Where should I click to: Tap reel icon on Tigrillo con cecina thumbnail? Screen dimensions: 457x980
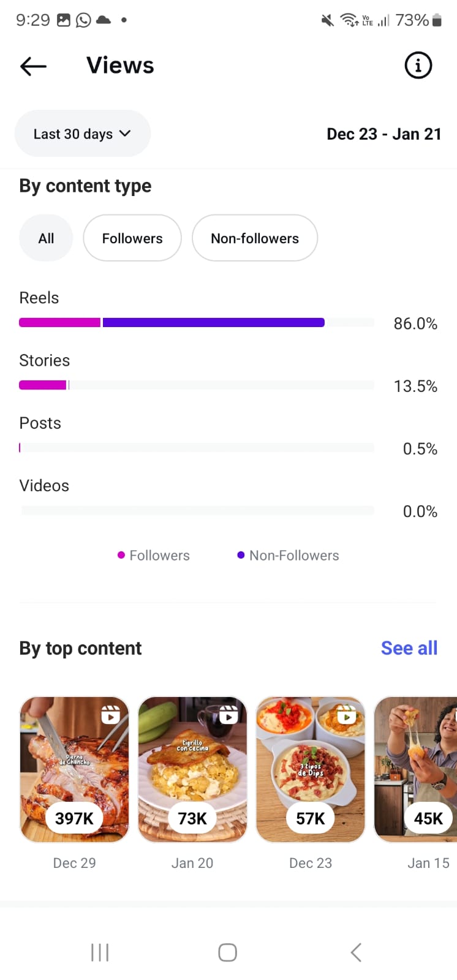tap(228, 715)
